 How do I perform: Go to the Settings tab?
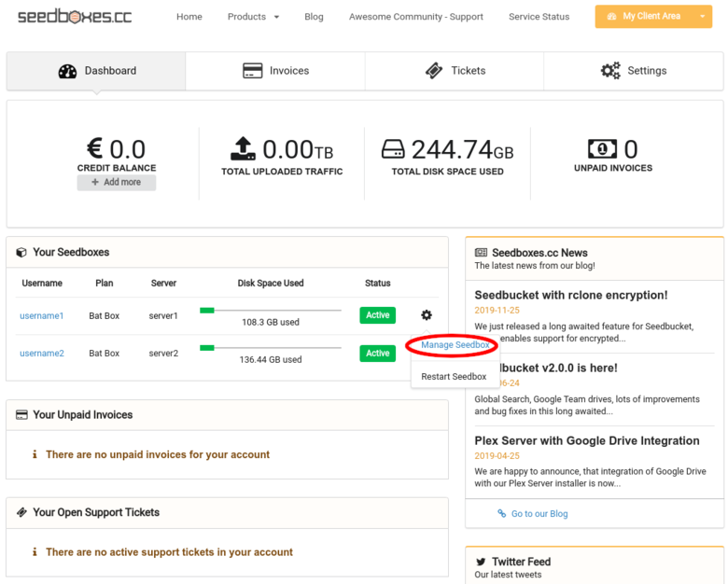coord(634,71)
